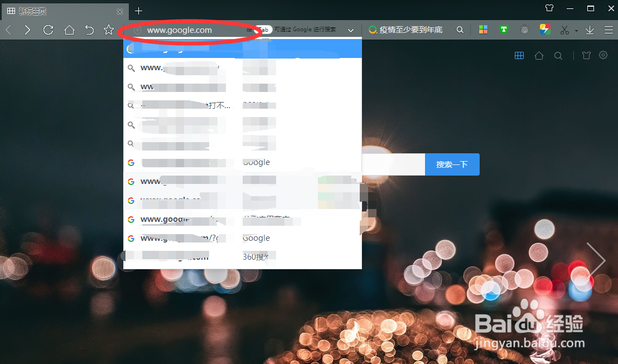Open new tab page settings gear
Viewport: 618px width, 364px height.
(x=603, y=55)
